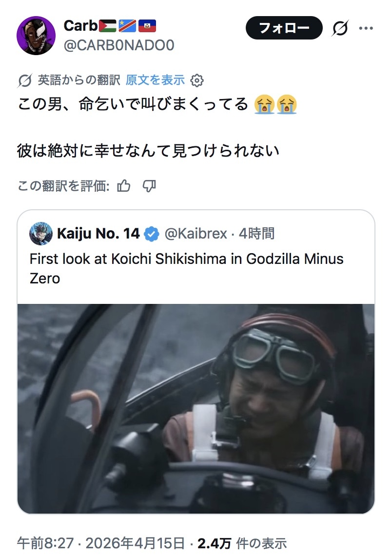Rate the translation with thumbs down

(x=149, y=186)
